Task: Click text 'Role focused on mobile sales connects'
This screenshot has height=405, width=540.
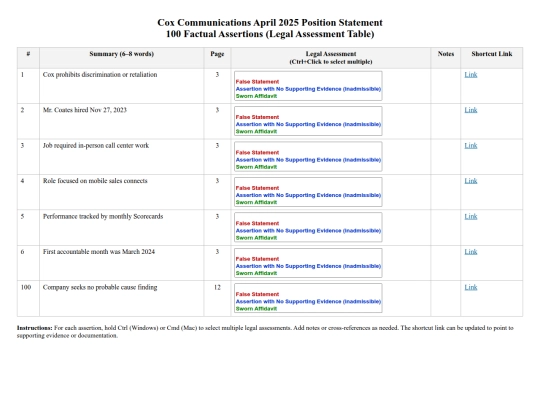Action: coord(95,181)
